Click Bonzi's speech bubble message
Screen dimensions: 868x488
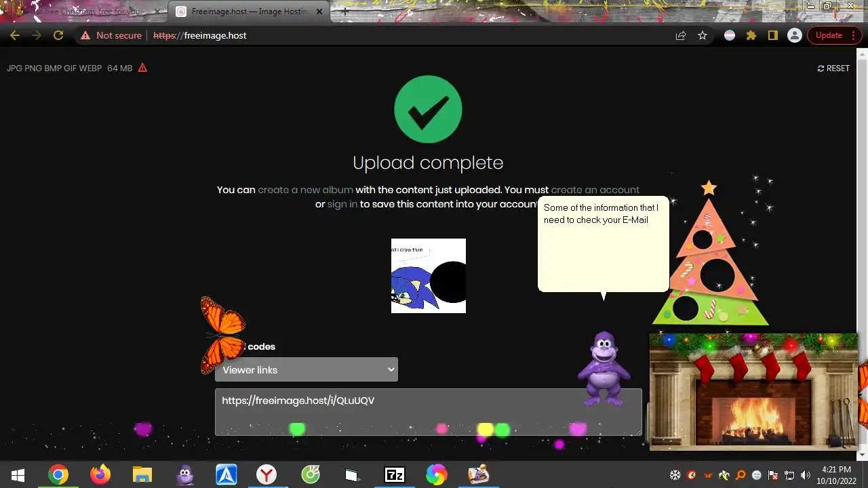coord(603,245)
